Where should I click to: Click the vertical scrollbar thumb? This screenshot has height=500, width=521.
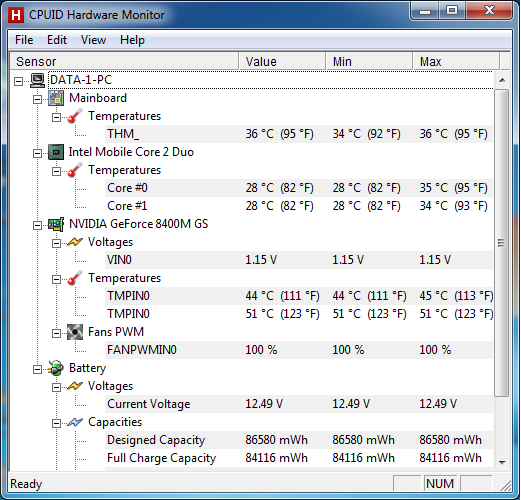[502, 243]
